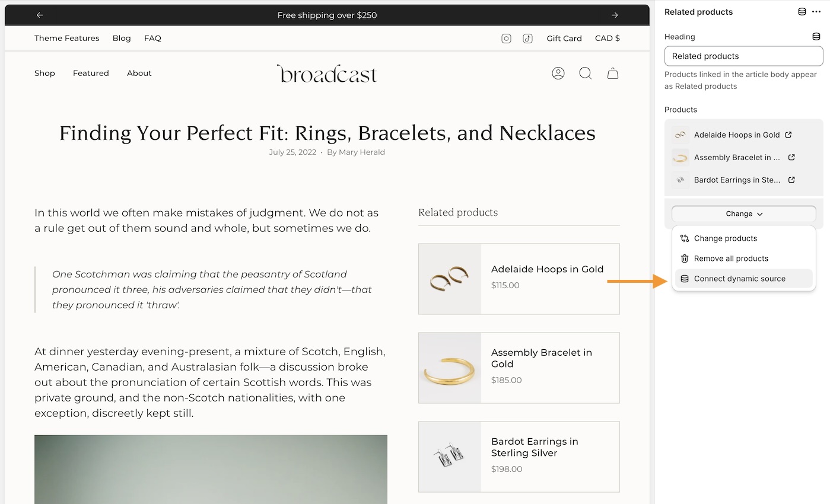Click the dynamic source icon beside Heading

816,37
